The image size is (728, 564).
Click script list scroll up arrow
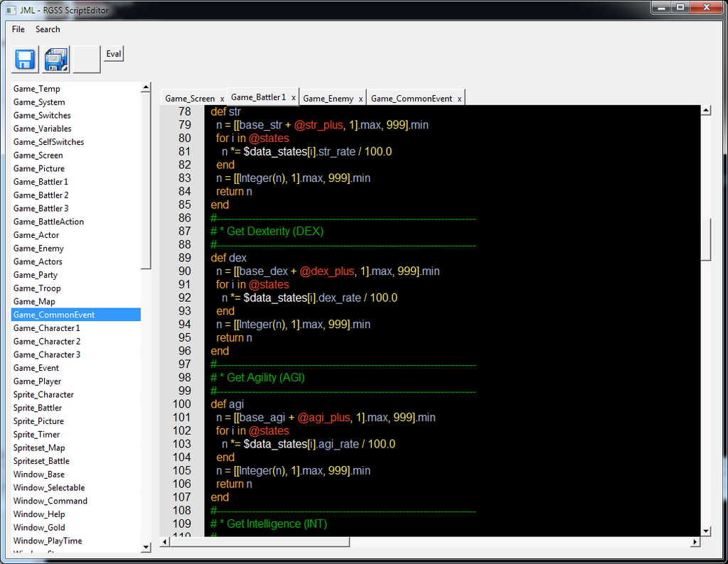[146, 87]
